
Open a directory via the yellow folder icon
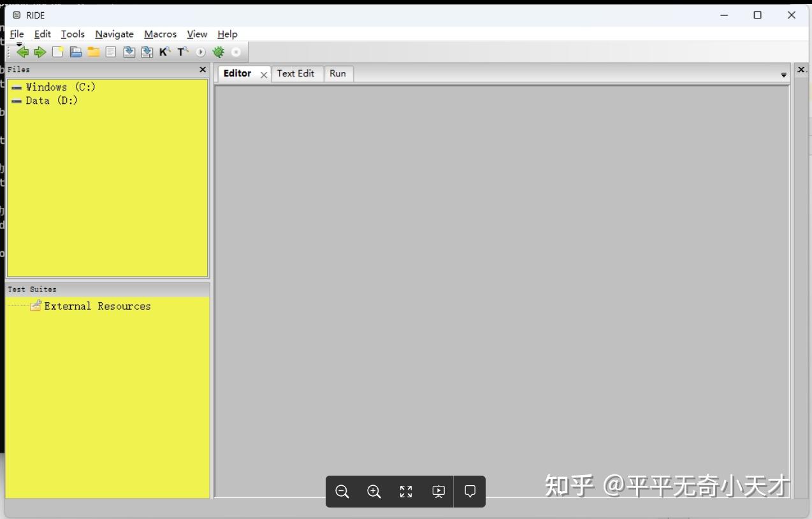click(94, 52)
